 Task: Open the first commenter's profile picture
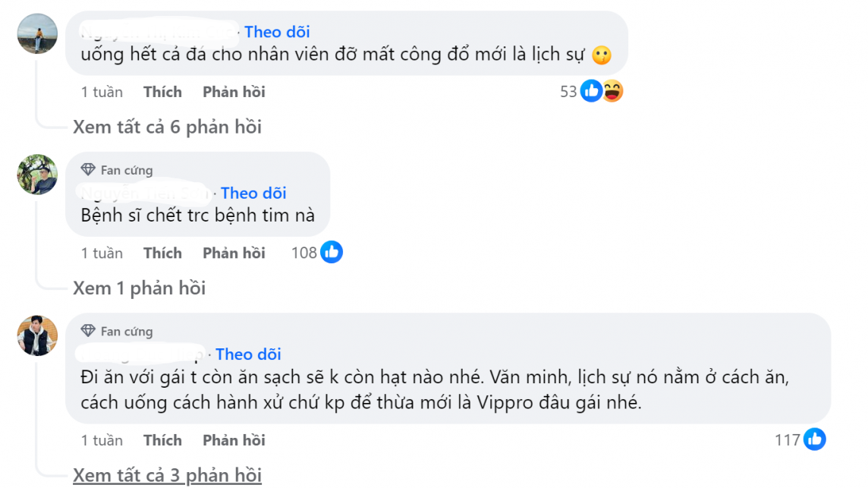coord(37,33)
